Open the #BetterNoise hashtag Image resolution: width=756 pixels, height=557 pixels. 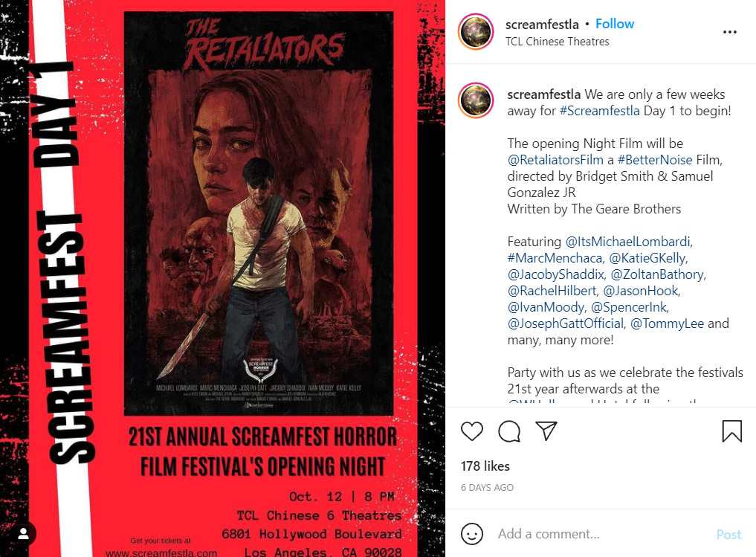[654, 160]
